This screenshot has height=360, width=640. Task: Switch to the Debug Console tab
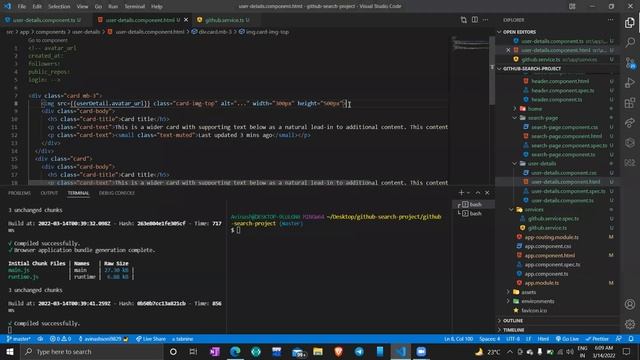(x=117, y=193)
